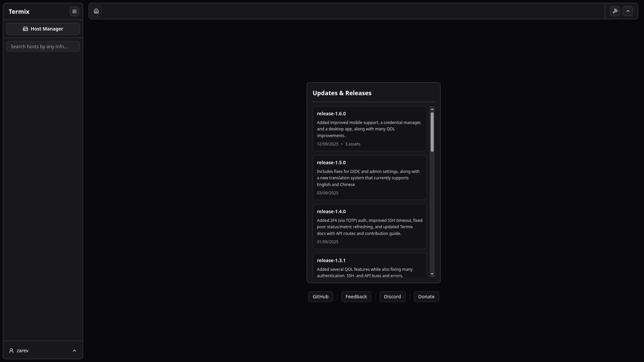The height and width of the screenshot is (362, 644).
Task: Click the zarev user icon
Action: coord(11,351)
